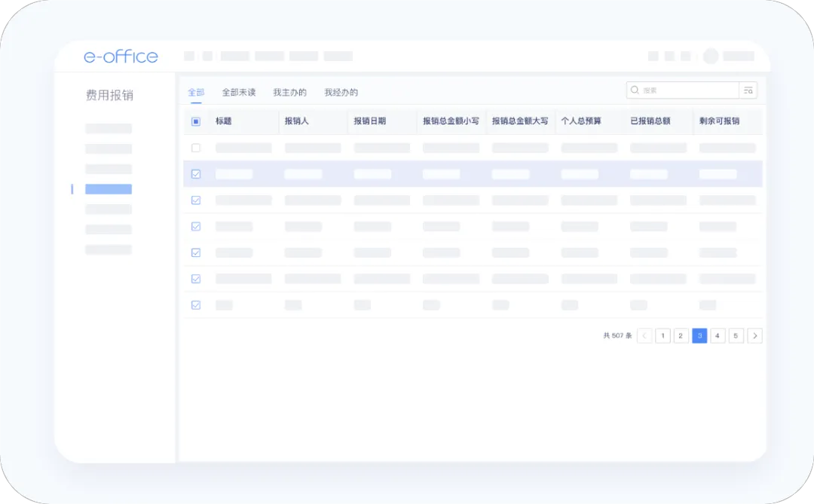The image size is (814, 504).
Task: Jump to page 1
Action: tap(663, 336)
